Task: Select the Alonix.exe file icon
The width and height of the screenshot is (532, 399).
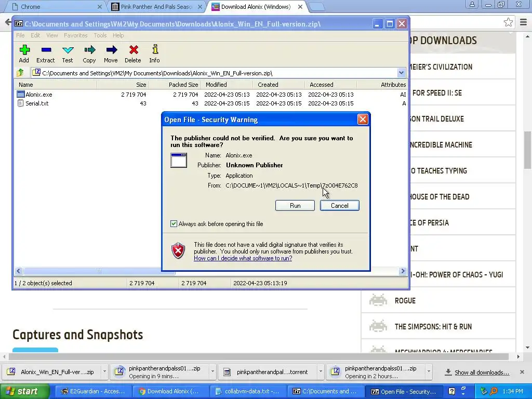Action: (x=21, y=95)
